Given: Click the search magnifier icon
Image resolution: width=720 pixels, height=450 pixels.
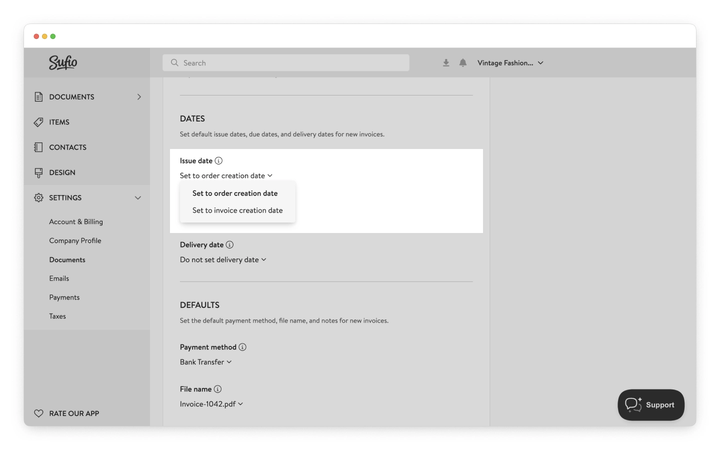Looking at the screenshot, I should coord(174,63).
